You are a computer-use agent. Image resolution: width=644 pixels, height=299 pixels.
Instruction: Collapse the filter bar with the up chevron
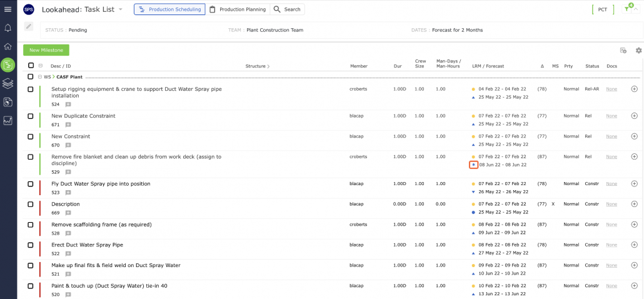click(636, 9)
